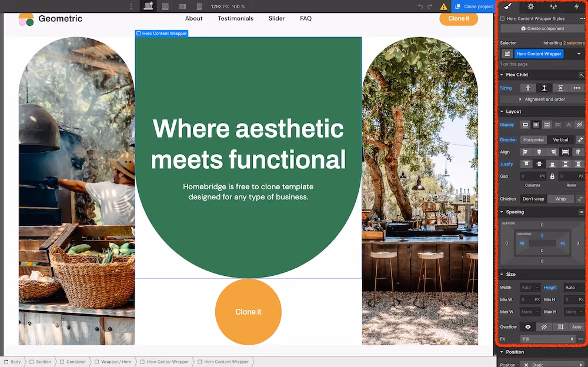Screen dimensions: 588x367
Task: Collapse the Layout section
Action: 502,111
